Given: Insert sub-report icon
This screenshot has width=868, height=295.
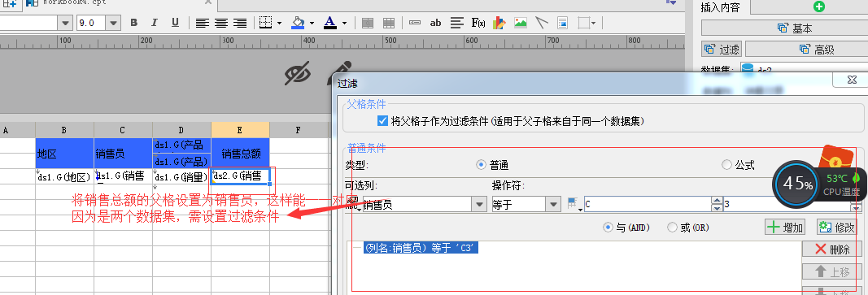Looking at the screenshot, I should click(x=562, y=23).
